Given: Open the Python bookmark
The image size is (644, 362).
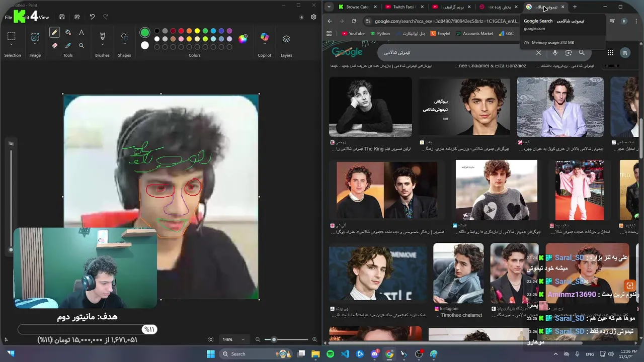Looking at the screenshot, I should (380, 34).
